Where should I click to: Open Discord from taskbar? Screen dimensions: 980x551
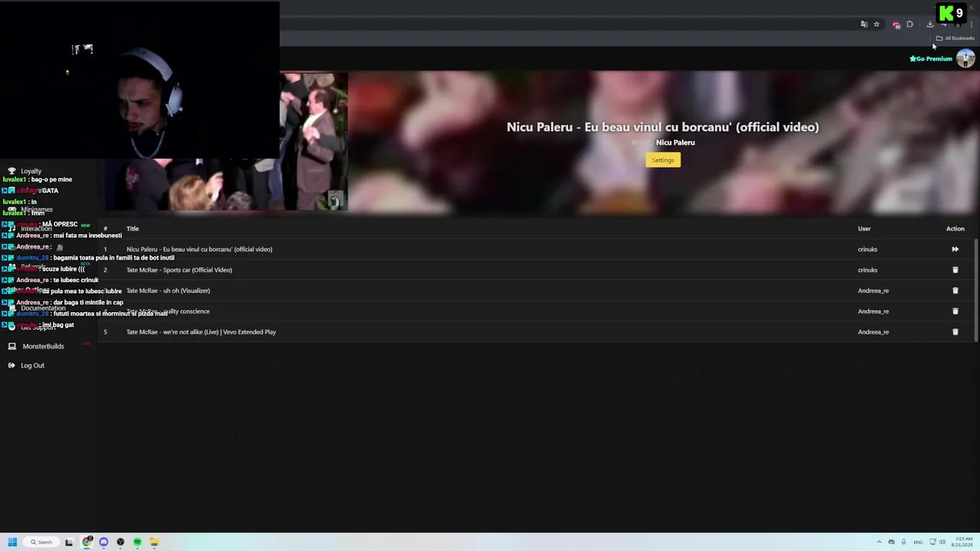click(x=103, y=542)
